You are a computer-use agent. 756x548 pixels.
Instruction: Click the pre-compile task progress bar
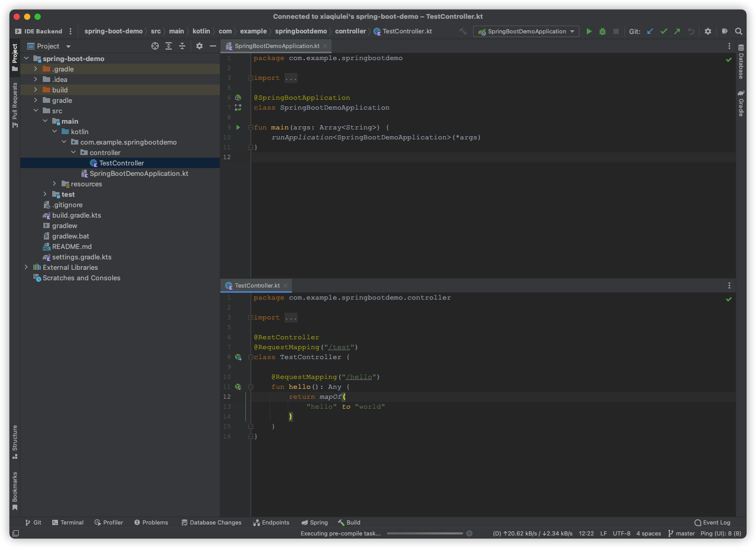click(x=424, y=533)
